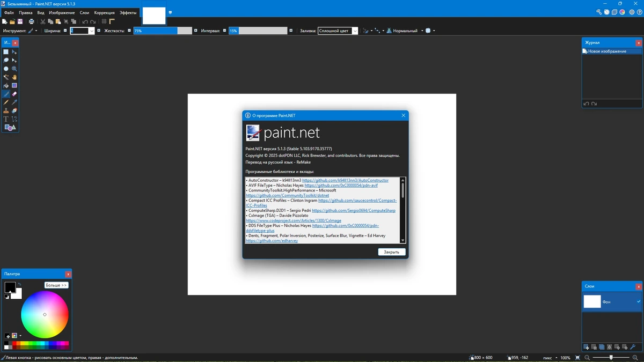The image size is (644, 362).
Task: Select the Move Selection tool
Action: coord(14,60)
